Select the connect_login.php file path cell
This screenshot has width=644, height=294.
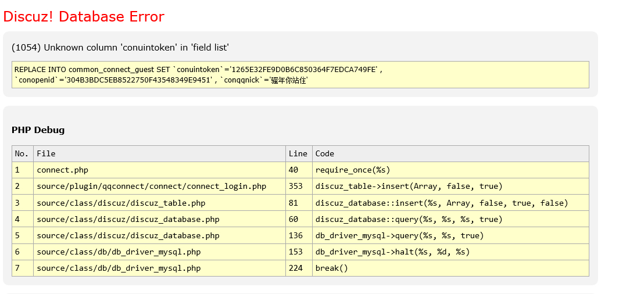pos(151,187)
